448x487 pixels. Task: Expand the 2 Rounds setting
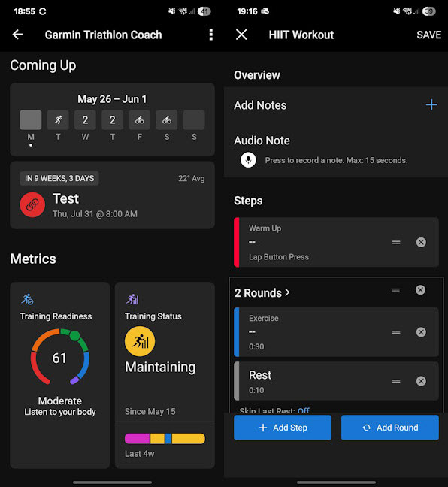pyautogui.click(x=262, y=293)
